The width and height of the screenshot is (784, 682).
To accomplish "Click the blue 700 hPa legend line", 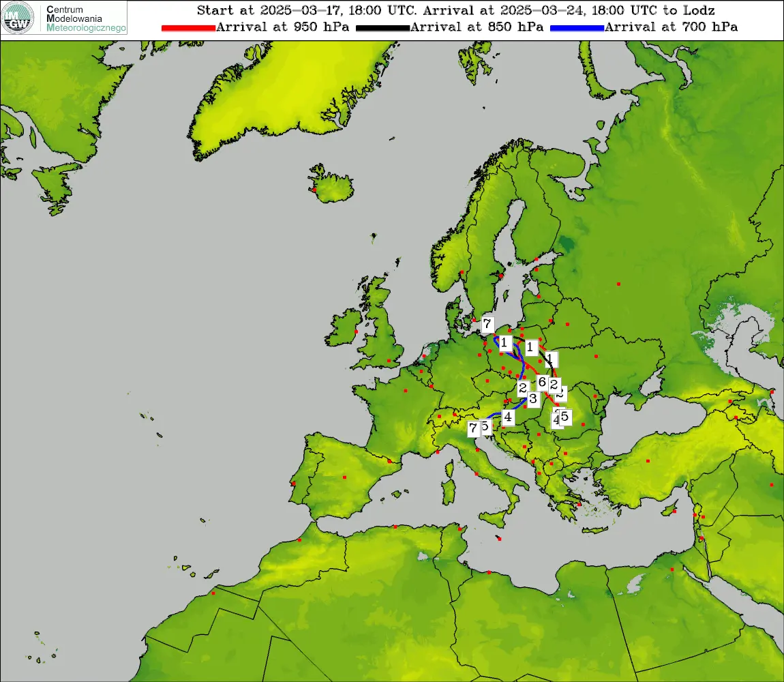I will (x=577, y=28).
